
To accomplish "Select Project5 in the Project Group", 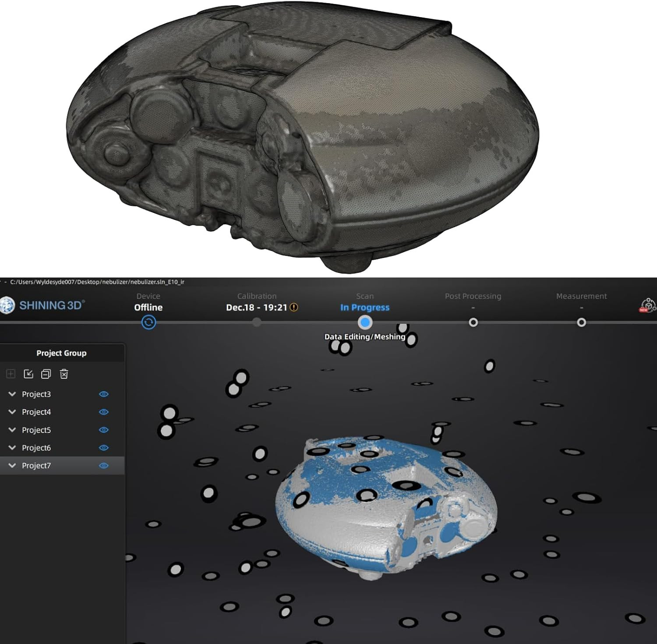I will pyautogui.click(x=36, y=430).
